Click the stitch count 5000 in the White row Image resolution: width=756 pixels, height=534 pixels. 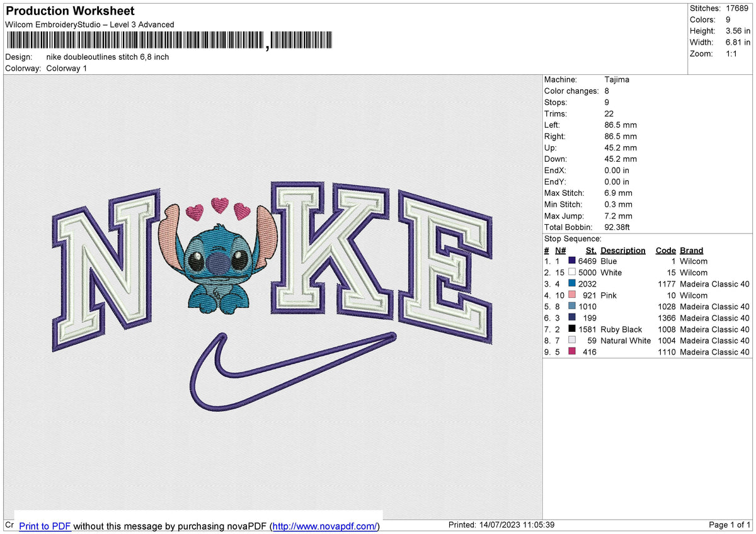coord(587,273)
